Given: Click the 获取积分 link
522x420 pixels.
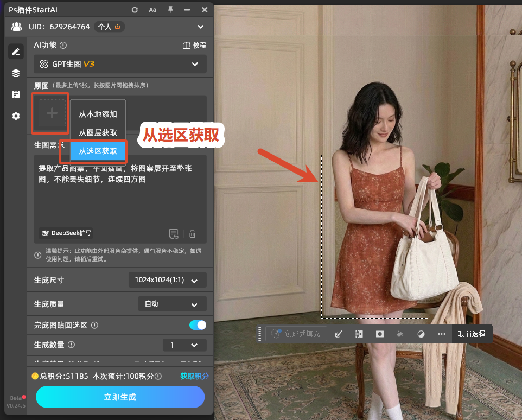Looking at the screenshot, I should tap(194, 377).
